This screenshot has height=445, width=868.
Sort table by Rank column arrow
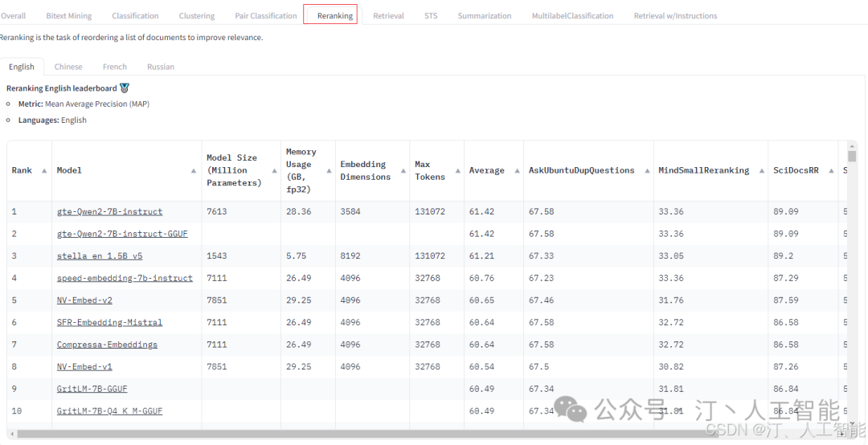tap(44, 171)
